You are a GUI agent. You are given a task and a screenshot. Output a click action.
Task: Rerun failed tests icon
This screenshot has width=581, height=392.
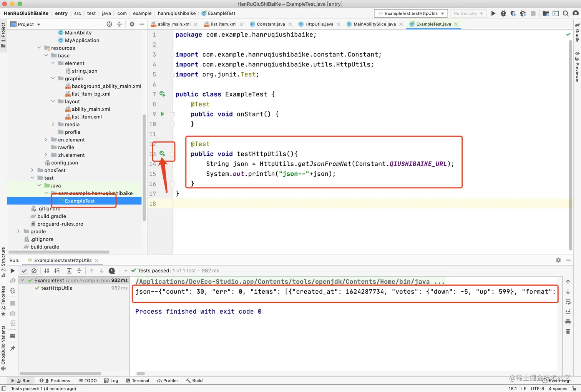pyautogui.click(x=13, y=281)
